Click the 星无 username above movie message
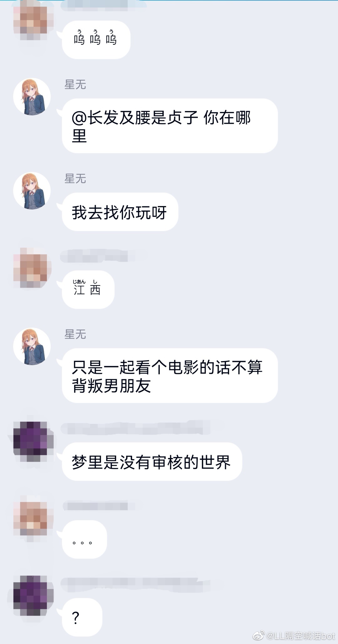The height and width of the screenshot is (644, 338). point(75,335)
